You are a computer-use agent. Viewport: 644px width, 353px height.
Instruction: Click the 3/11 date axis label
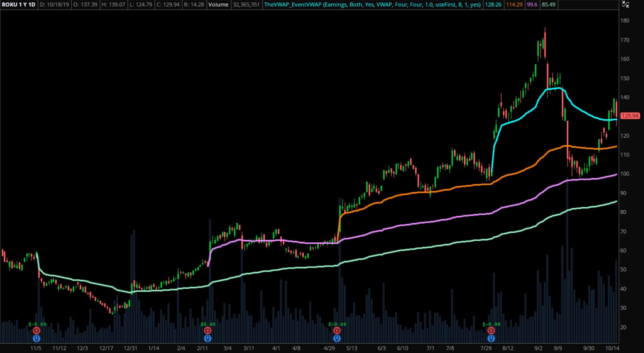click(248, 348)
